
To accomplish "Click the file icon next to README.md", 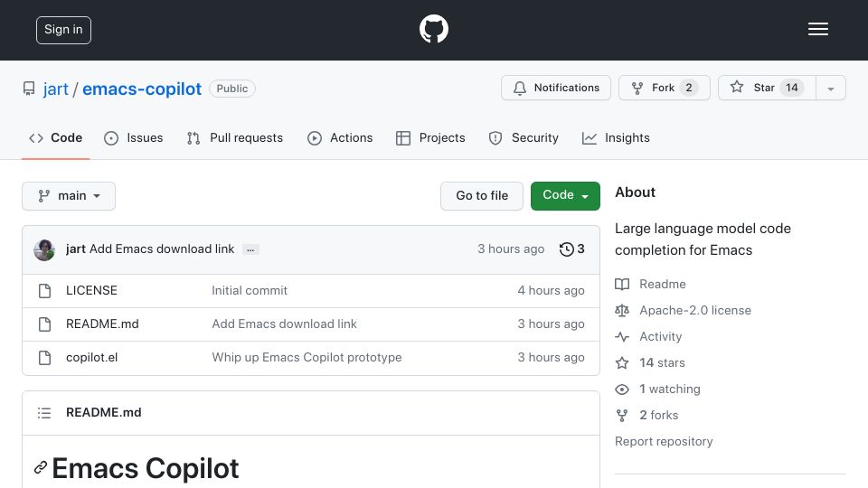I will coord(45,324).
